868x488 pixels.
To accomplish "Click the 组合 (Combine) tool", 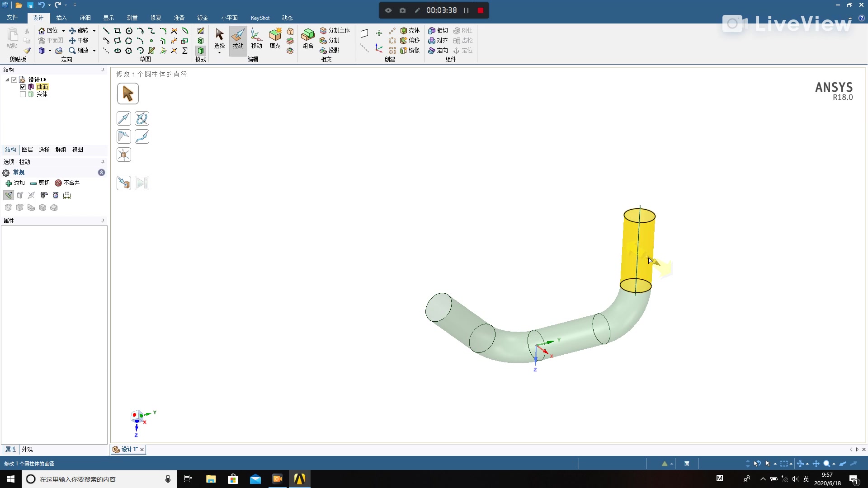I will coord(307,40).
